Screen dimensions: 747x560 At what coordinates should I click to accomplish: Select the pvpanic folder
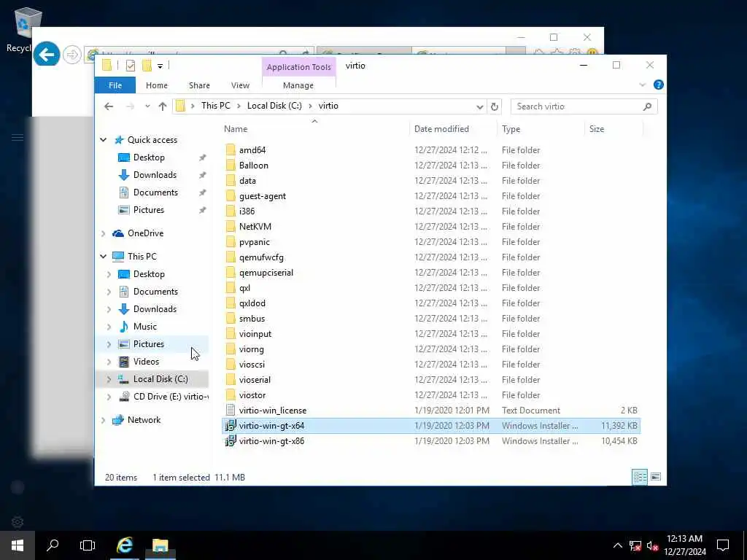tap(254, 242)
